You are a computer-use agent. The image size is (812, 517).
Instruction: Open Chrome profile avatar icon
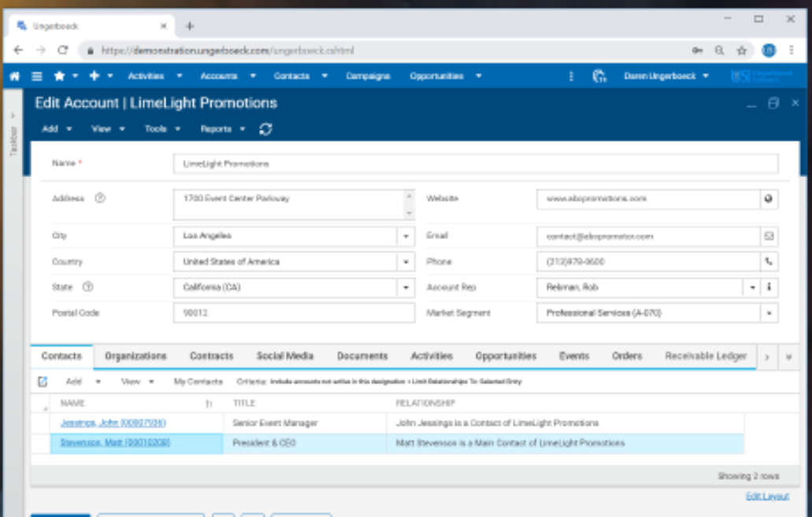(769, 50)
